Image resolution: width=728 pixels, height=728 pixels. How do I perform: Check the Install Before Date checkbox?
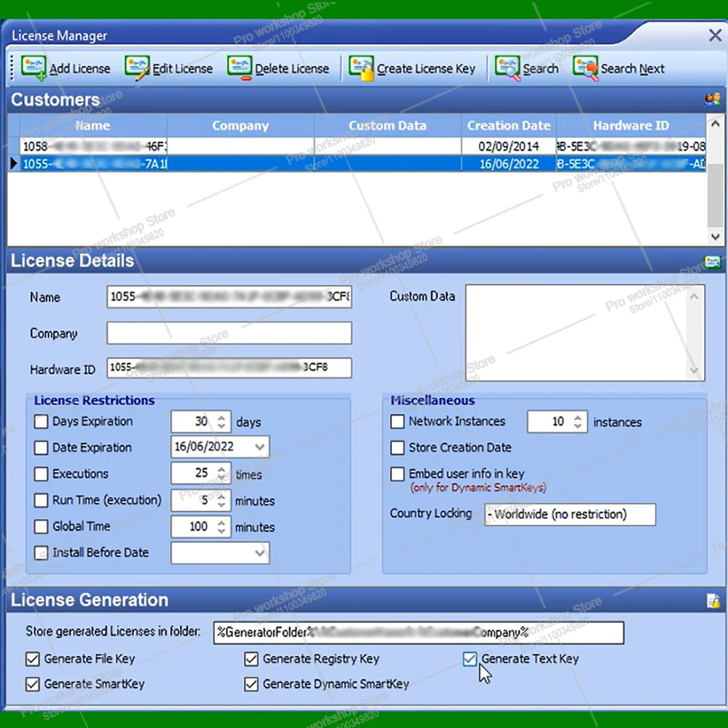pos(41,553)
